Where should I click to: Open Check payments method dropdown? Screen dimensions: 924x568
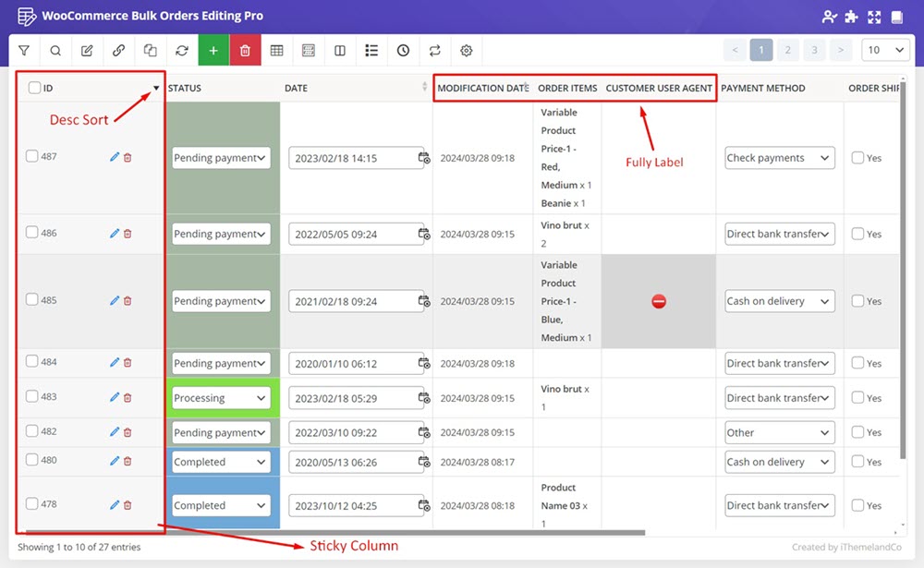point(780,158)
